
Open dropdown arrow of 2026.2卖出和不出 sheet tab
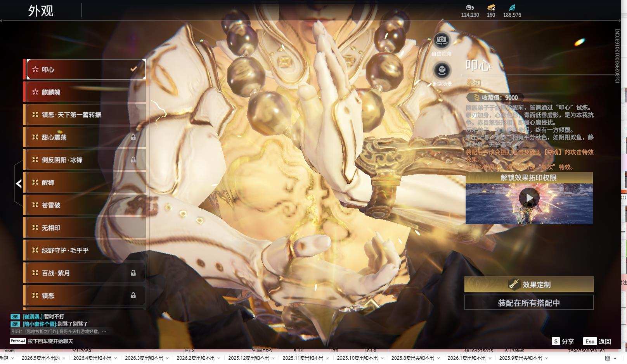219,358
